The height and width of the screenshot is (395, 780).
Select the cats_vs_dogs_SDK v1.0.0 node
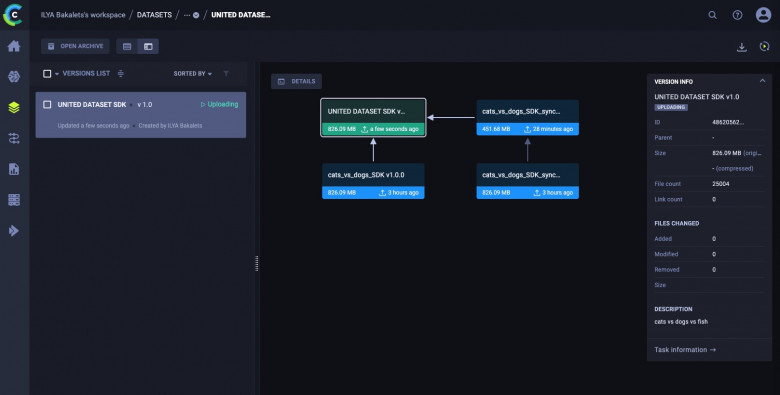(x=373, y=181)
